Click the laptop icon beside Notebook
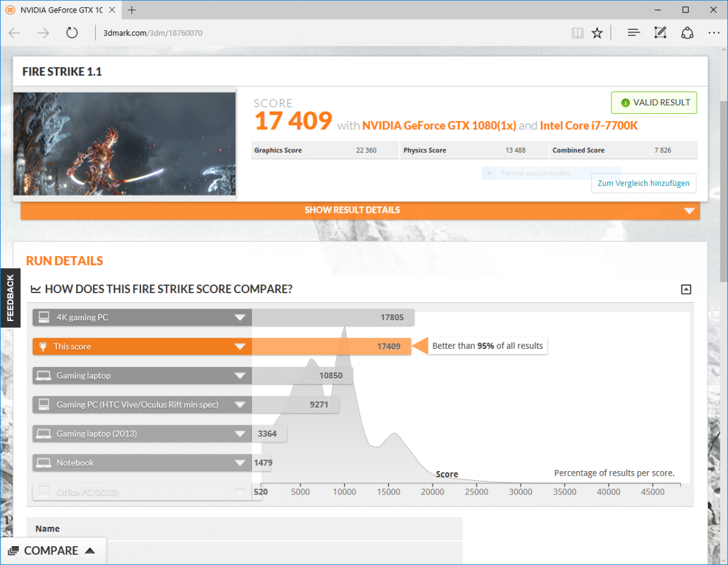The width and height of the screenshot is (728, 565). click(x=44, y=463)
